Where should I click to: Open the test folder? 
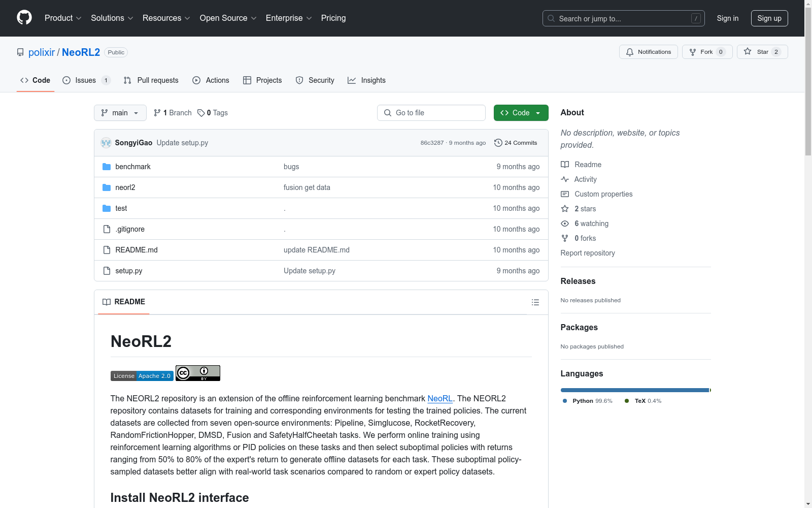[121, 208]
